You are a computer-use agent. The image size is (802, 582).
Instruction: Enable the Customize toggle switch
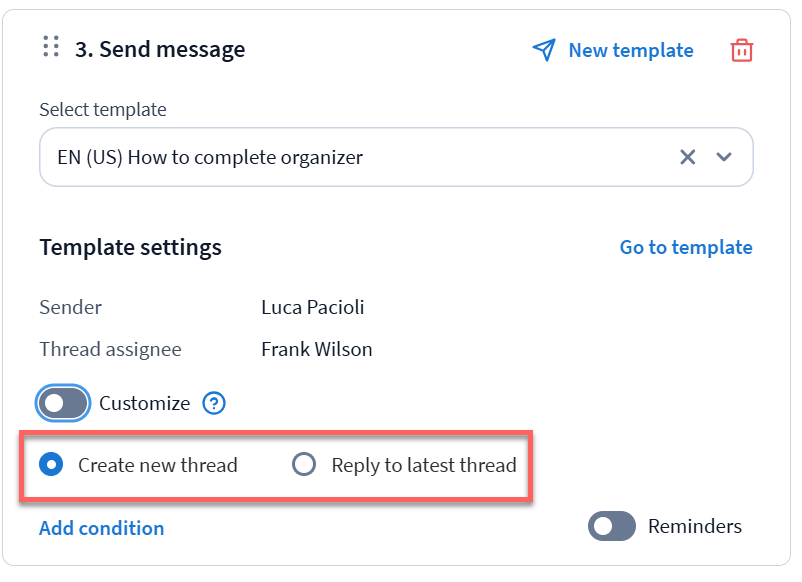coord(64,404)
